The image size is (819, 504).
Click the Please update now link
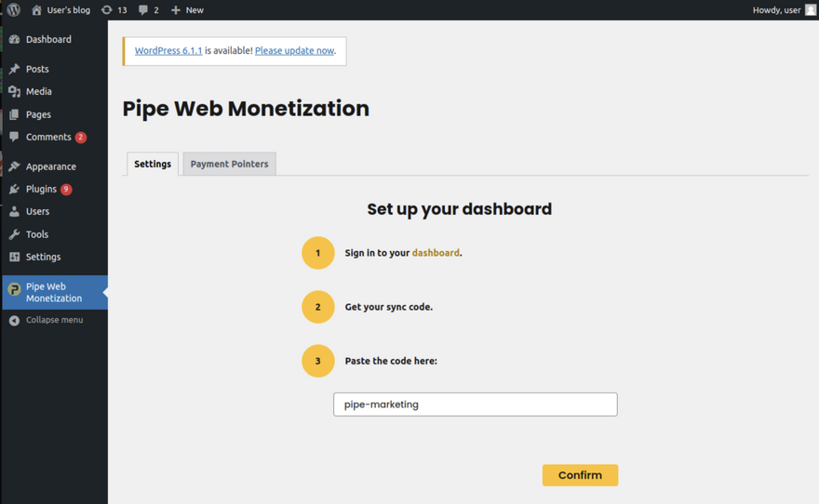(294, 51)
